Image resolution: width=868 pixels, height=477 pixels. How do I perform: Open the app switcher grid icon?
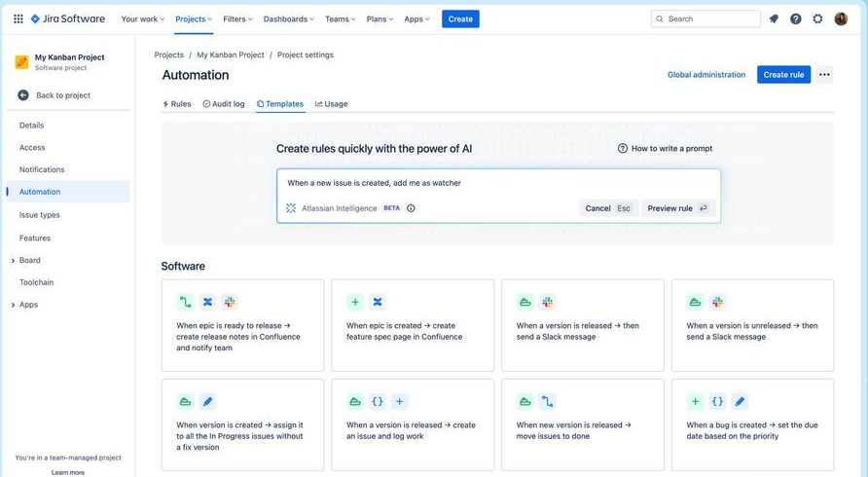click(x=18, y=18)
